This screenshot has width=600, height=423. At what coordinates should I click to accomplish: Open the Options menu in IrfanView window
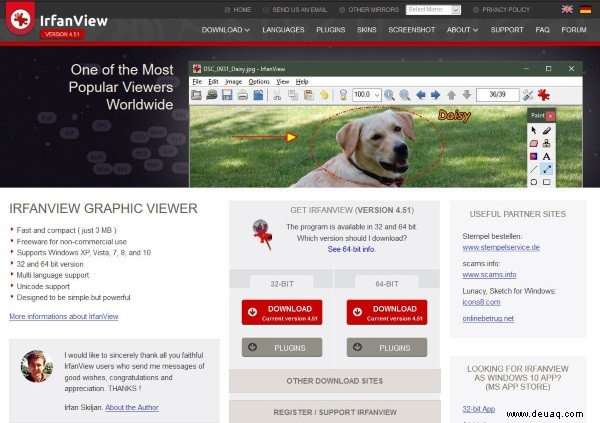click(x=259, y=82)
